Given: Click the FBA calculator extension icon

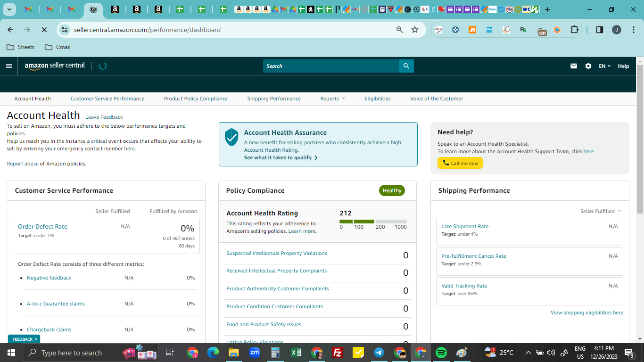Looking at the screenshot, I should point(489,30).
